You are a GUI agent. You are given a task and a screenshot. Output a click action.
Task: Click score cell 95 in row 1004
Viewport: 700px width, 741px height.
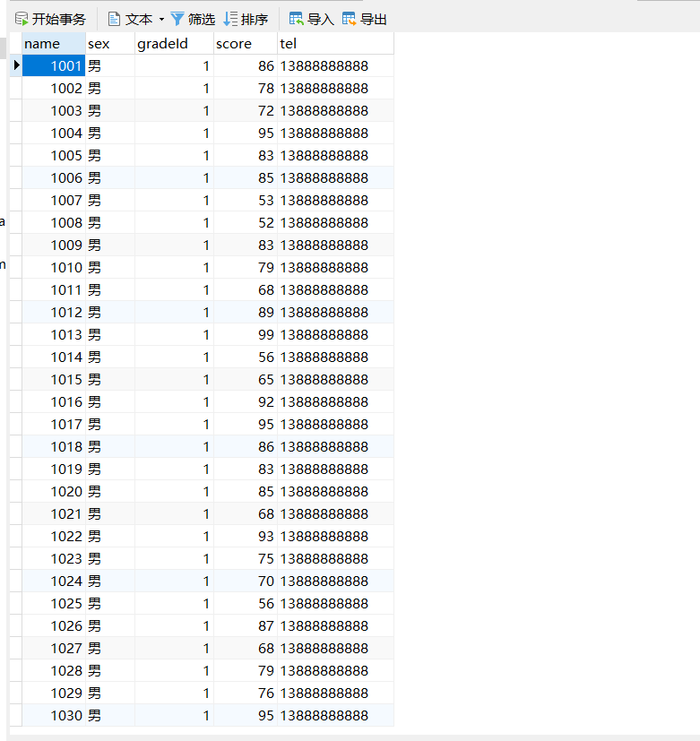(x=246, y=134)
